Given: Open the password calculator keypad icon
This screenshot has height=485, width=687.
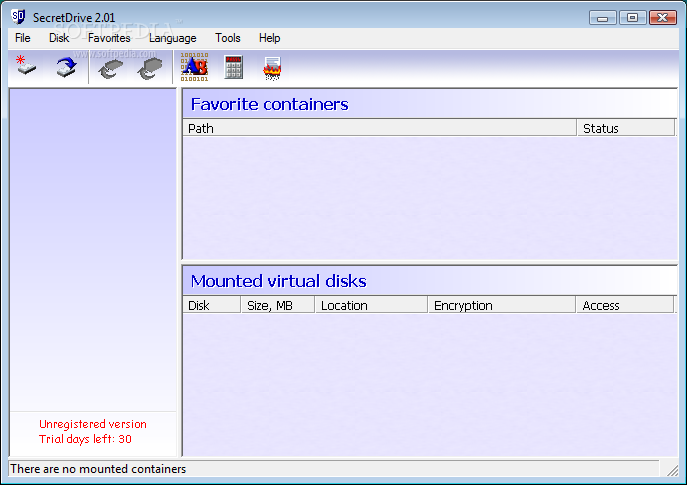Looking at the screenshot, I should [x=233, y=67].
